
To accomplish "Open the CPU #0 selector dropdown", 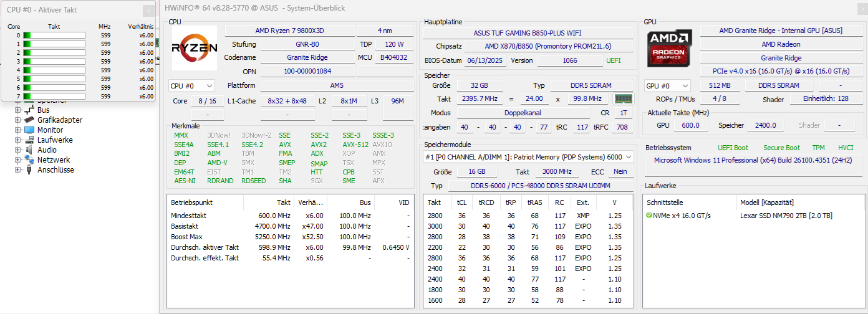I will (191, 85).
